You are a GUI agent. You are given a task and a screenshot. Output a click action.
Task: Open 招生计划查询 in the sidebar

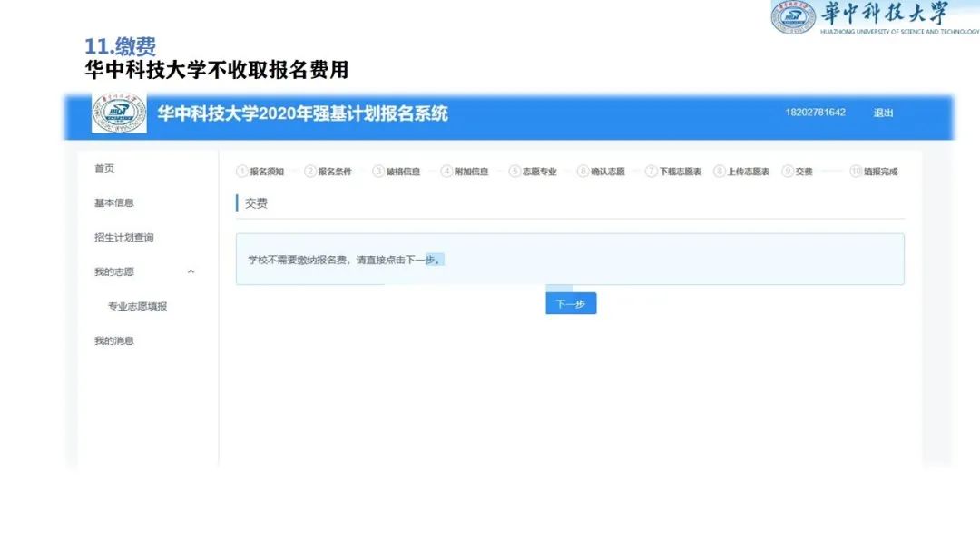(x=123, y=237)
